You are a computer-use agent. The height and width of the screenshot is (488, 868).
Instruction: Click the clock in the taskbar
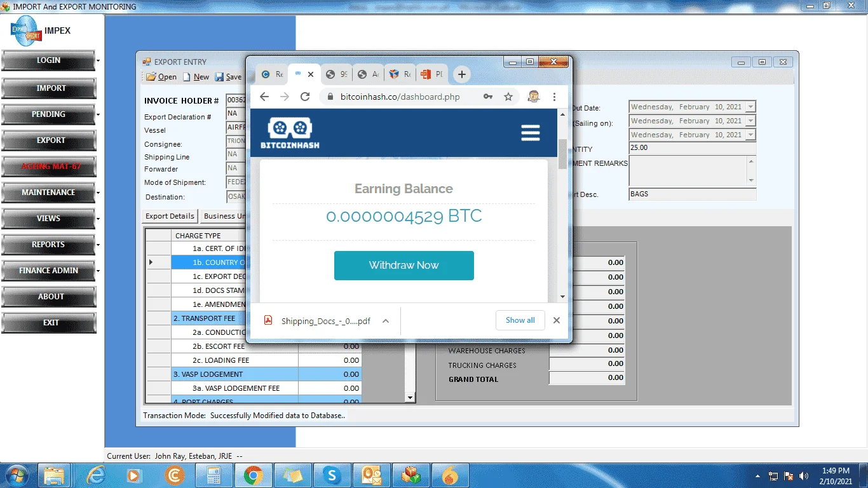tap(836, 476)
